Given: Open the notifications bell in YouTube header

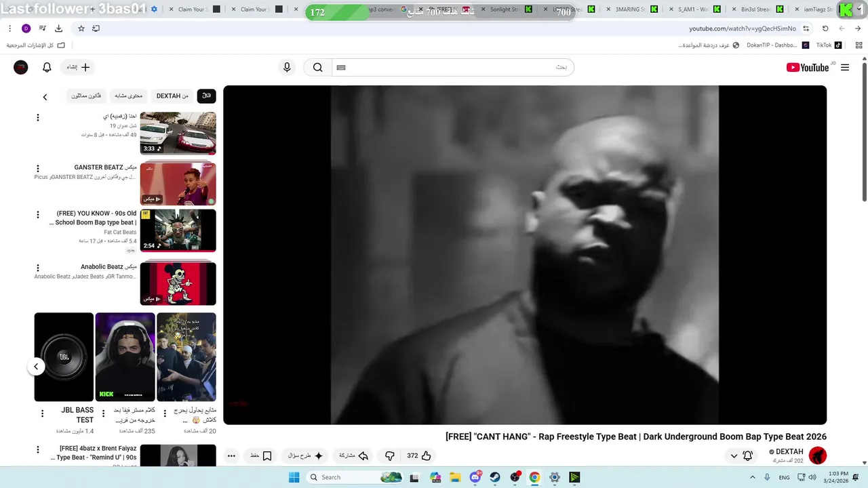Looking at the screenshot, I should pos(47,67).
